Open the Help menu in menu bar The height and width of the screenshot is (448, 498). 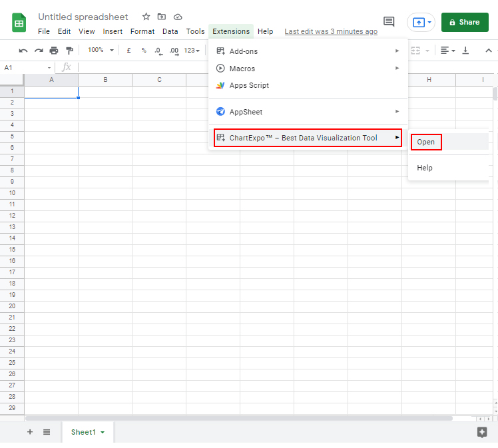[265, 31]
